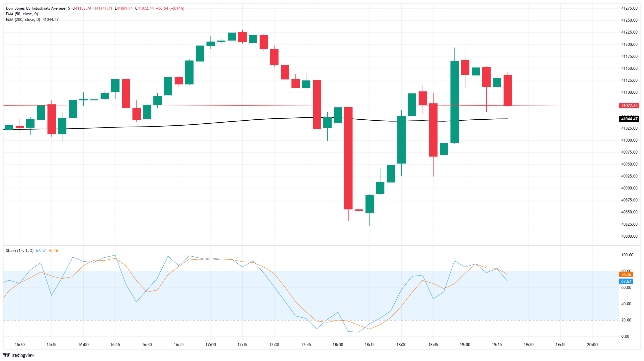Image resolution: width=644 pixels, height=361 pixels.
Task: Click the red change value -56.54 (-0.14%)
Action: coord(170,8)
